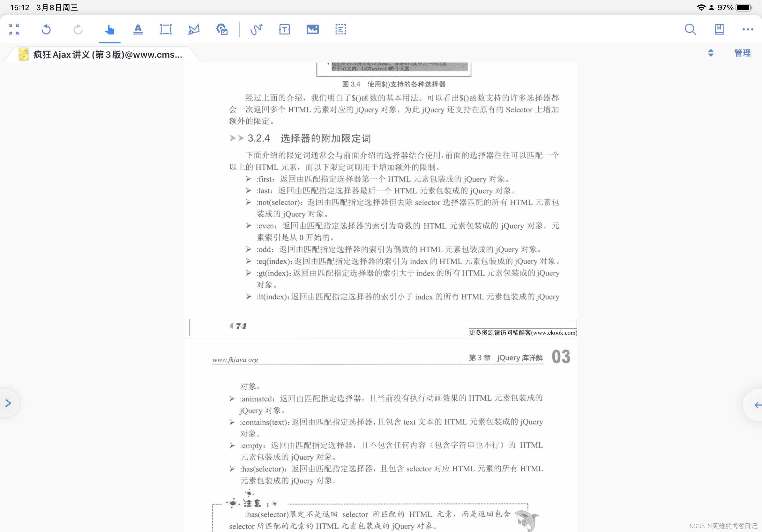Insert an image annotation
The height and width of the screenshot is (532, 762).
pos(312,29)
